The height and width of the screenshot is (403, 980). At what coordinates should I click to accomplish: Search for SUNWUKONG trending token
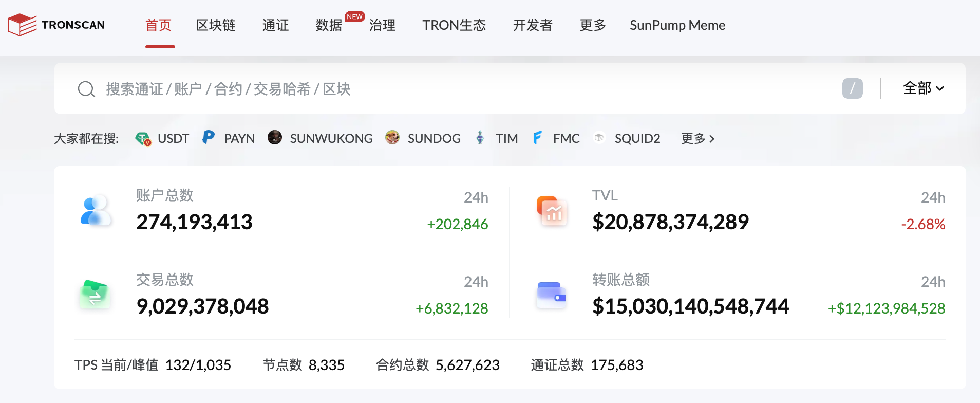(x=331, y=138)
